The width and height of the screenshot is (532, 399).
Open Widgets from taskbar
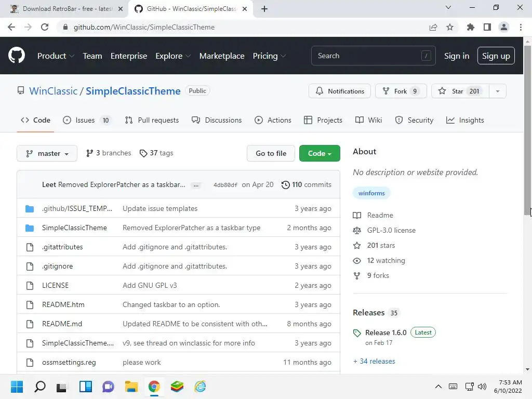point(86,387)
